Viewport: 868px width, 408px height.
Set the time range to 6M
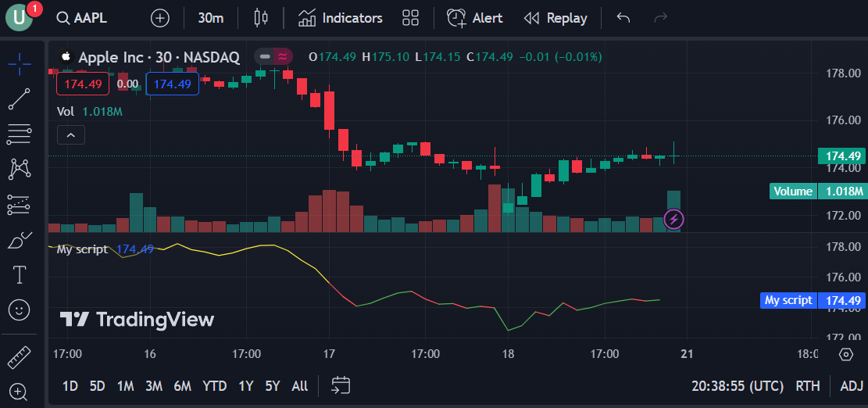(182, 386)
